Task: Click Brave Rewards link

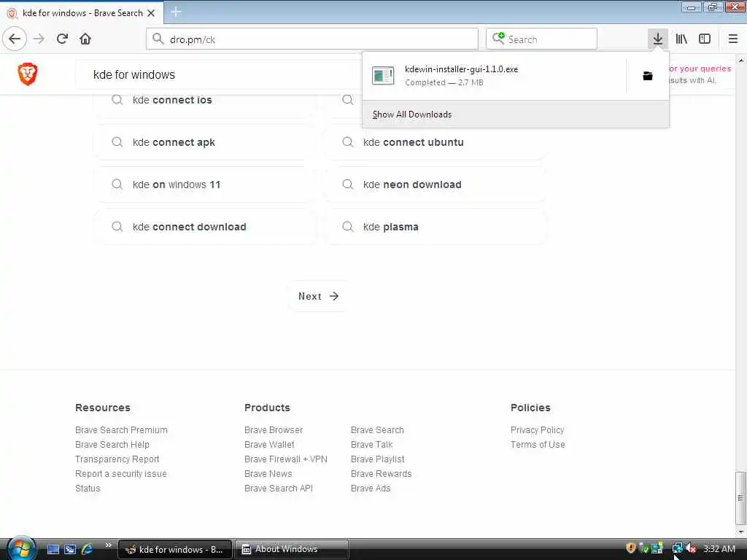Action: click(381, 474)
